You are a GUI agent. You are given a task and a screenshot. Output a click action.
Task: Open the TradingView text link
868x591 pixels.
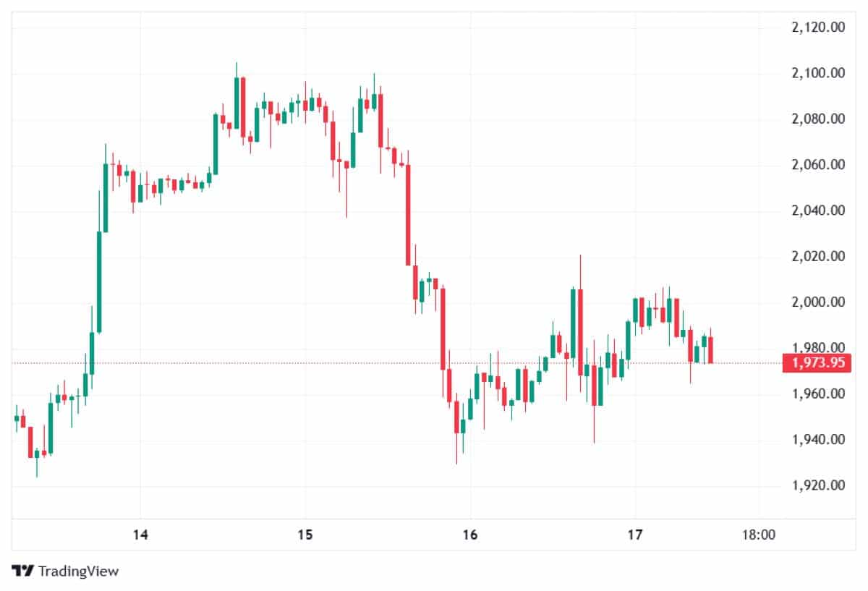coord(78,571)
